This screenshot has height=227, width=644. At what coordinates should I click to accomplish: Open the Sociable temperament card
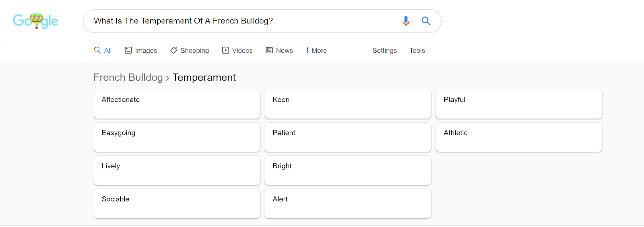click(177, 204)
